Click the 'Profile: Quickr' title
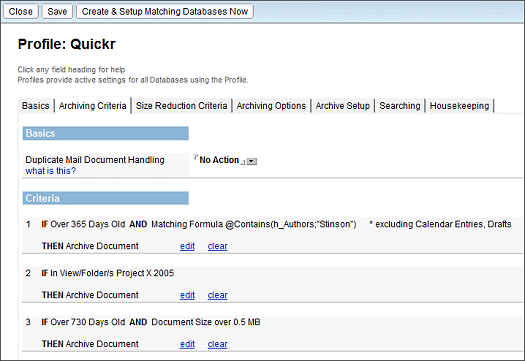The height and width of the screenshot is (361, 525). point(67,44)
